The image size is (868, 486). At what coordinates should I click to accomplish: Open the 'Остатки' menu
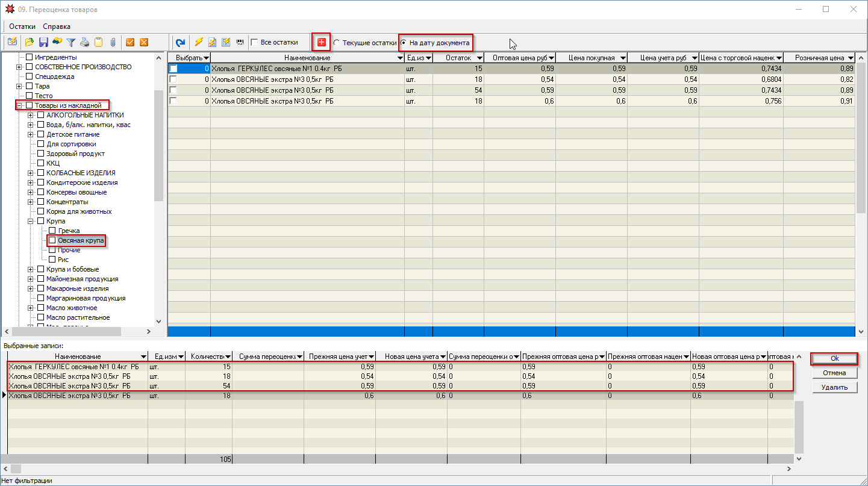pos(22,26)
